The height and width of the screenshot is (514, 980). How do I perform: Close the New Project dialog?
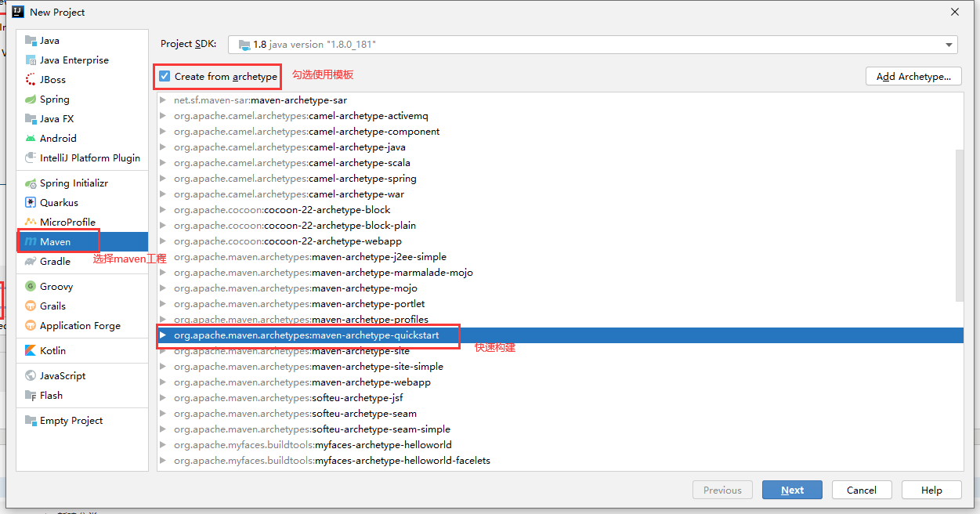pyautogui.click(x=955, y=12)
